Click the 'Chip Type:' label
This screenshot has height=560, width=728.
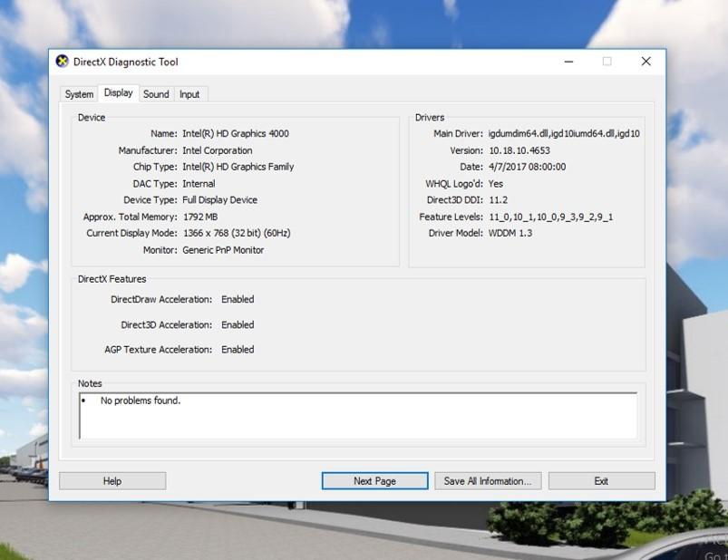[x=155, y=167]
